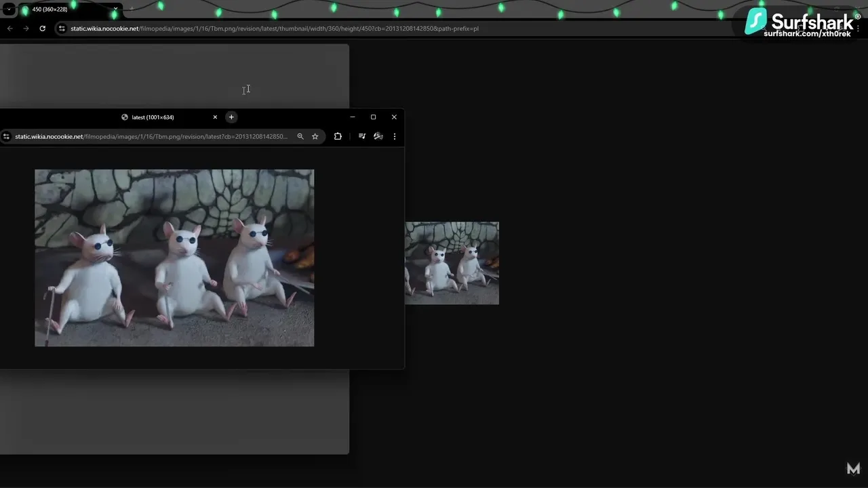Minimize the front browser window

(x=353, y=117)
